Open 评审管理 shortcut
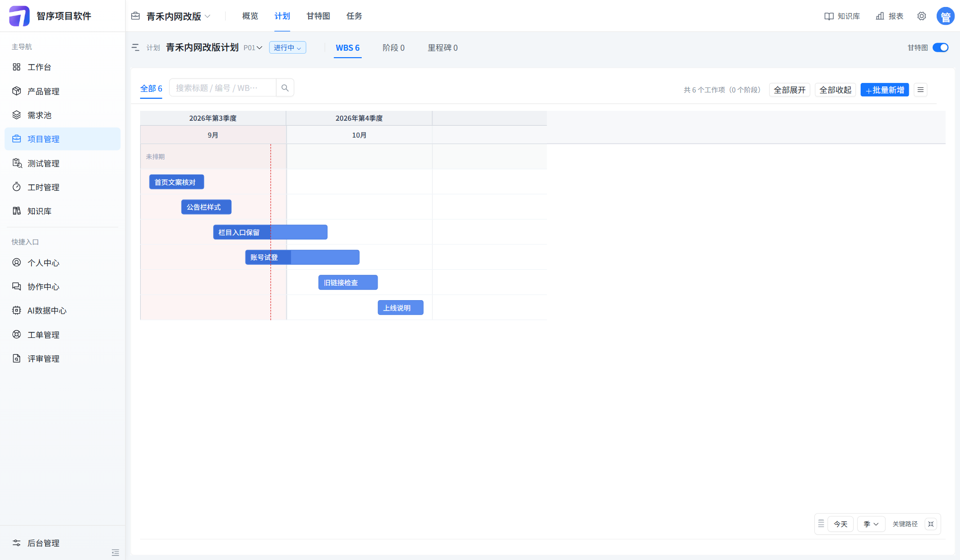This screenshot has width=960, height=560. (x=63, y=359)
